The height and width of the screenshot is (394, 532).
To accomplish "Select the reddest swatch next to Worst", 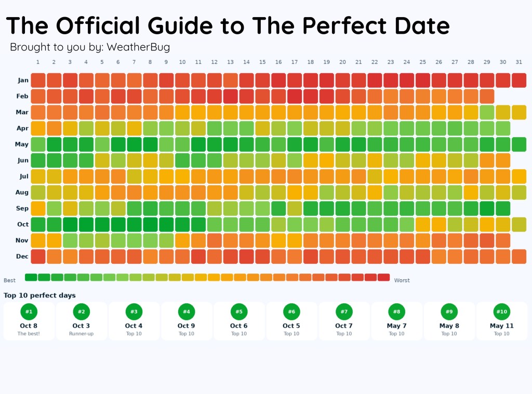I will (383, 277).
